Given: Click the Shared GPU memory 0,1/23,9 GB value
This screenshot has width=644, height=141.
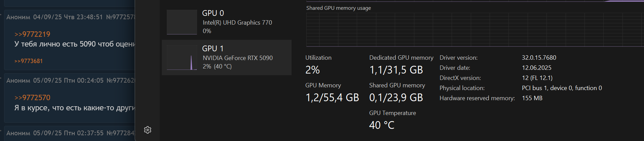Looking at the screenshot, I should [x=396, y=97].
